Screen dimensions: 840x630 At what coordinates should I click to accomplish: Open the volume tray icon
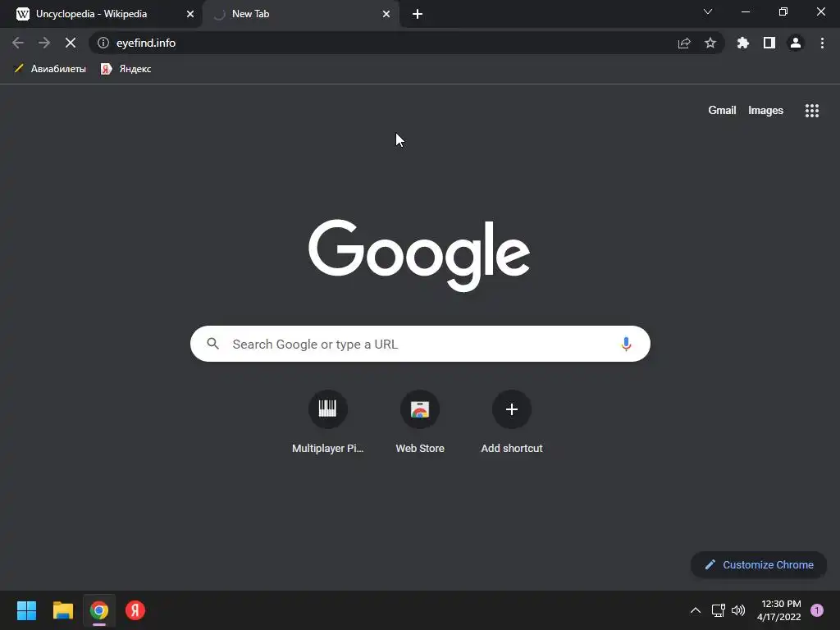(x=737, y=610)
